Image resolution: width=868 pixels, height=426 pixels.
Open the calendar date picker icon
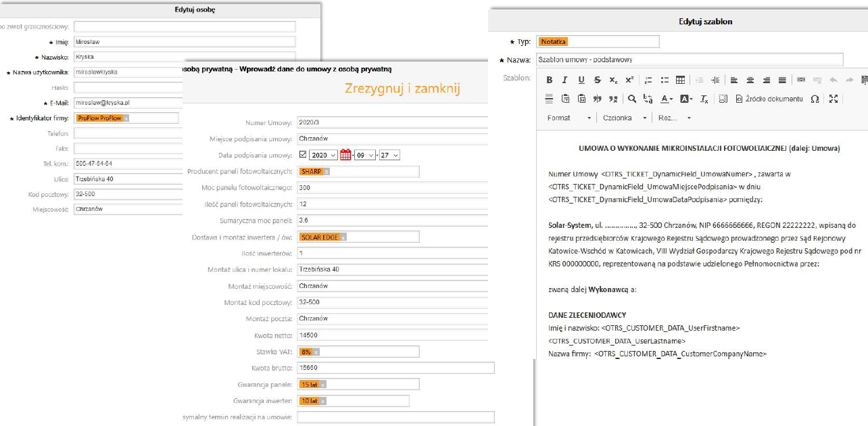coord(345,155)
